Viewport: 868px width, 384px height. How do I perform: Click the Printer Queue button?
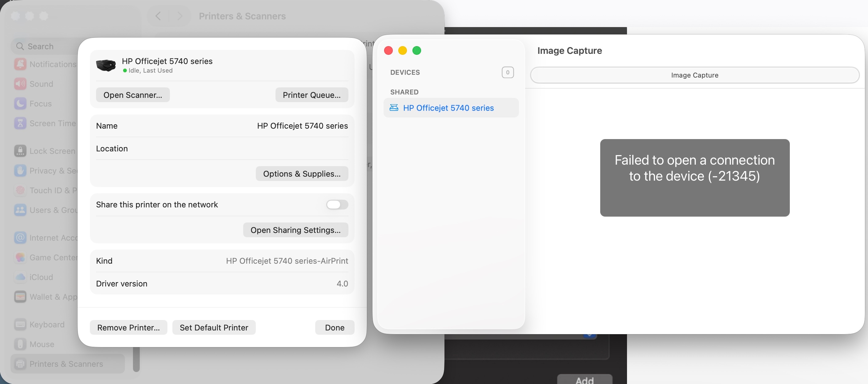click(311, 95)
